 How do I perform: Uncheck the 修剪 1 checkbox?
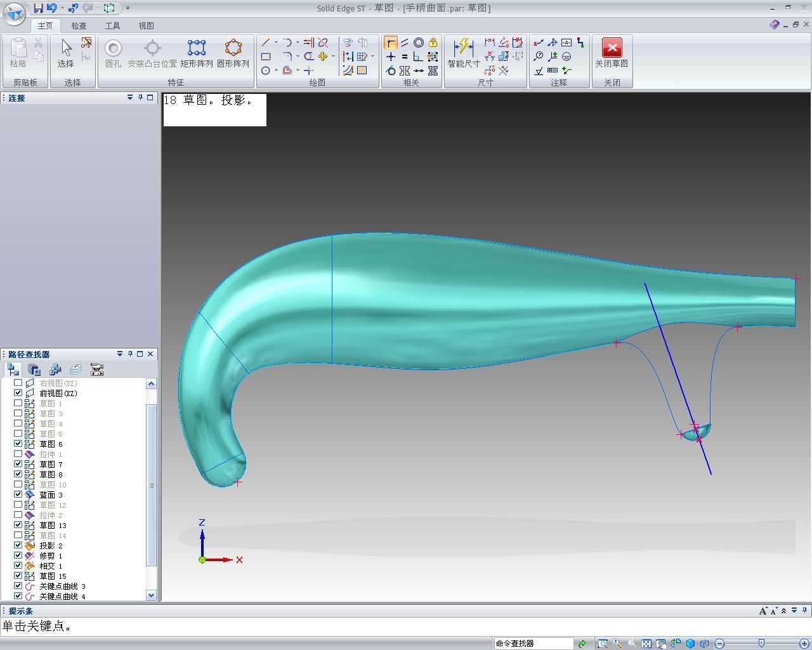[18, 555]
